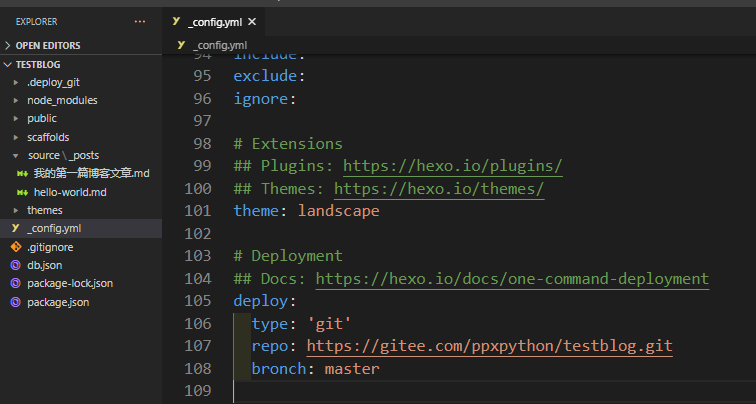Click _config.yml in the breadcrumb bar
This screenshot has width=756, height=404.
point(220,45)
